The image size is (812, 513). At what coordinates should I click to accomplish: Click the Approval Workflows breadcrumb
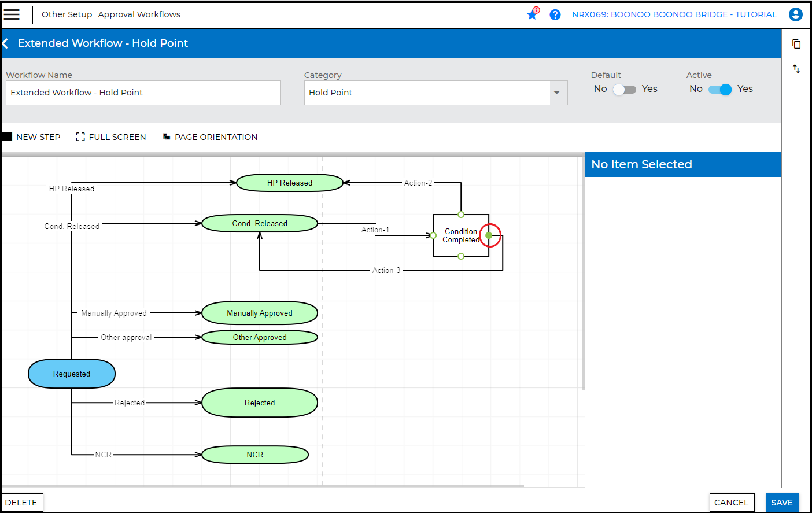tap(139, 14)
